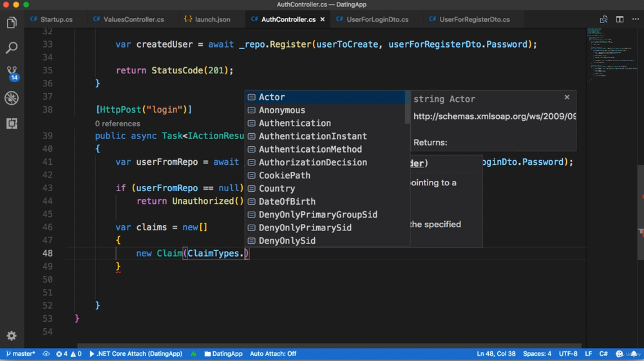
Task: Click the split editor icon
Action: (620, 19)
